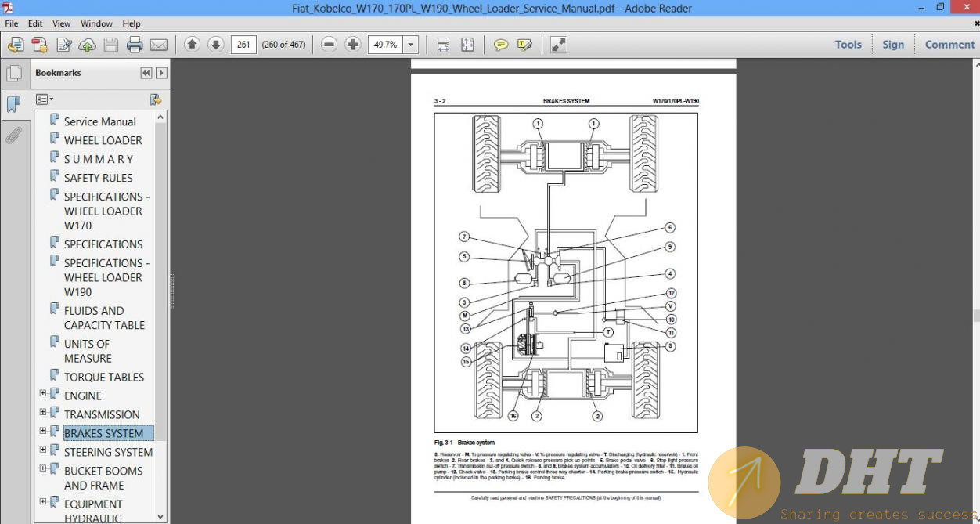Select the WHEEL LOADER bookmark
Screen dimensions: 980x524
pyautogui.click(x=103, y=140)
